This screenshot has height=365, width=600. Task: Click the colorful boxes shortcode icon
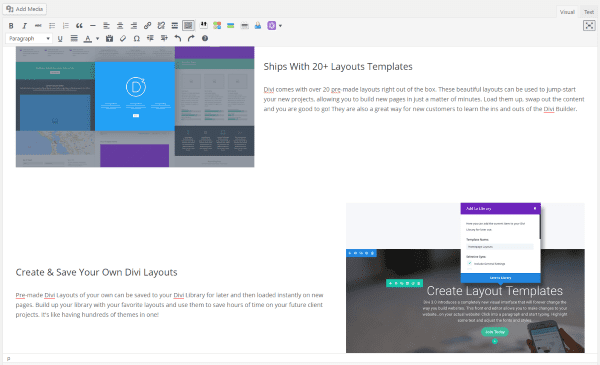click(x=217, y=25)
